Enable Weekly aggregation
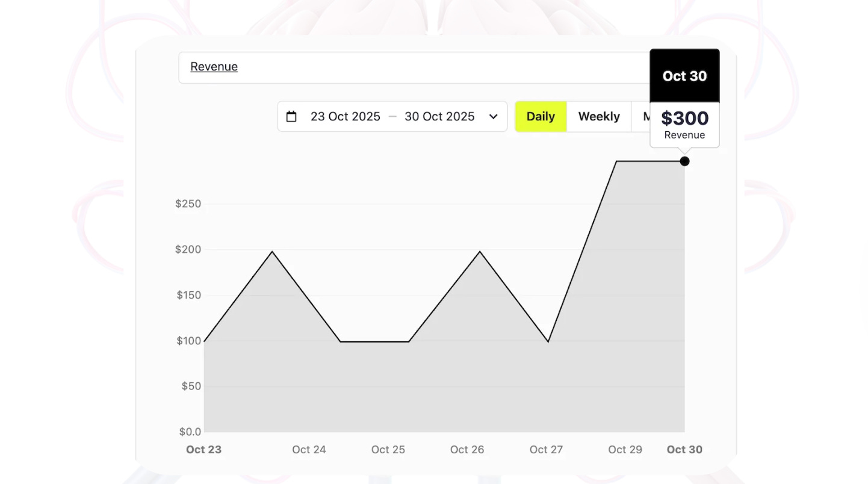 tap(599, 116)
